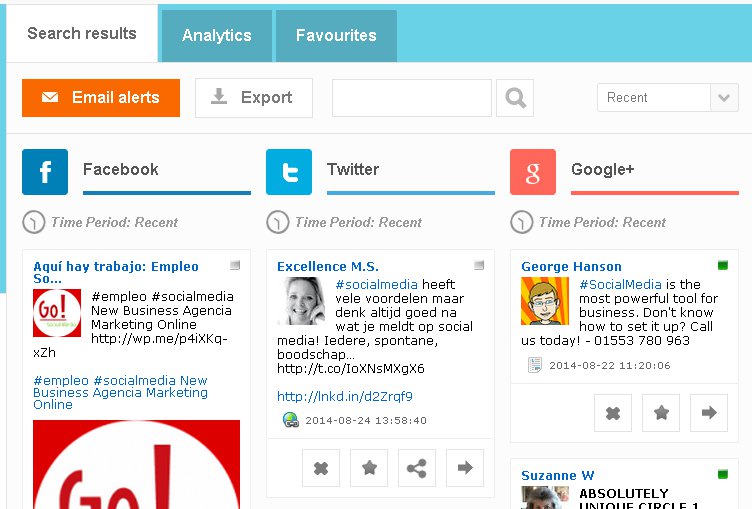Click the Google+ logo icon
The width and height of the screenshot is (752, 509).
[x=533, y=172]
